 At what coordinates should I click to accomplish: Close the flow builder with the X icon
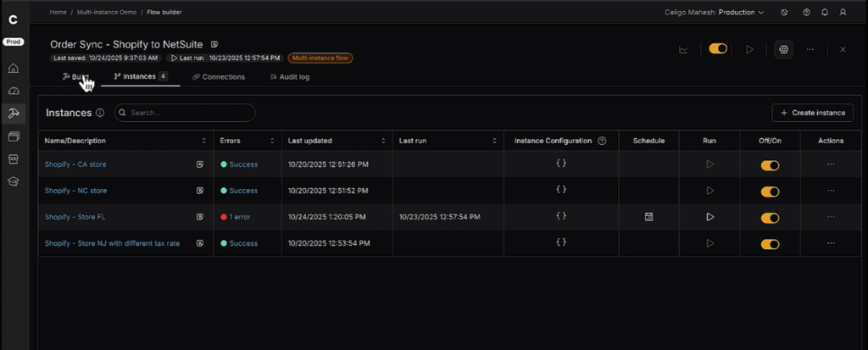(843, 49)
